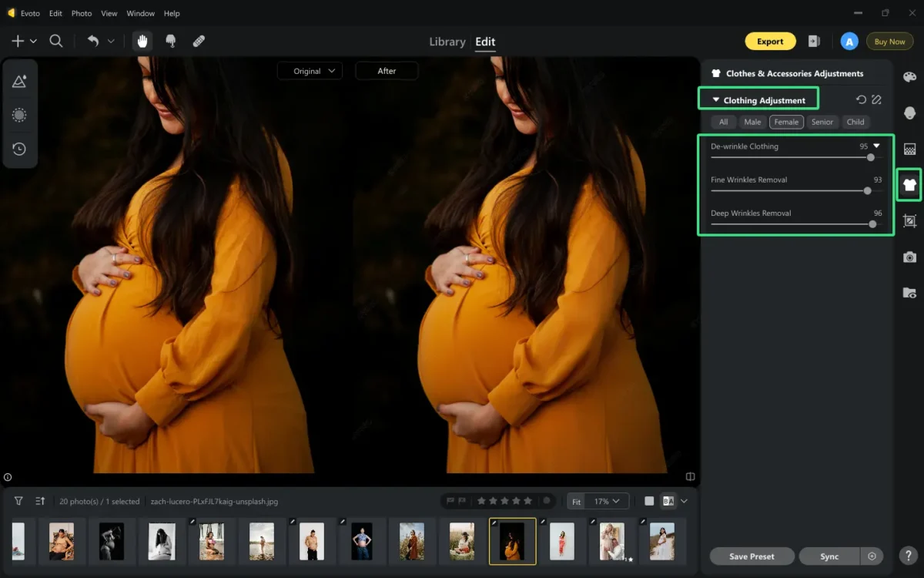This screenshot has width=924, height=578.
Task: Open the Window menu
Action: point(141,13)
